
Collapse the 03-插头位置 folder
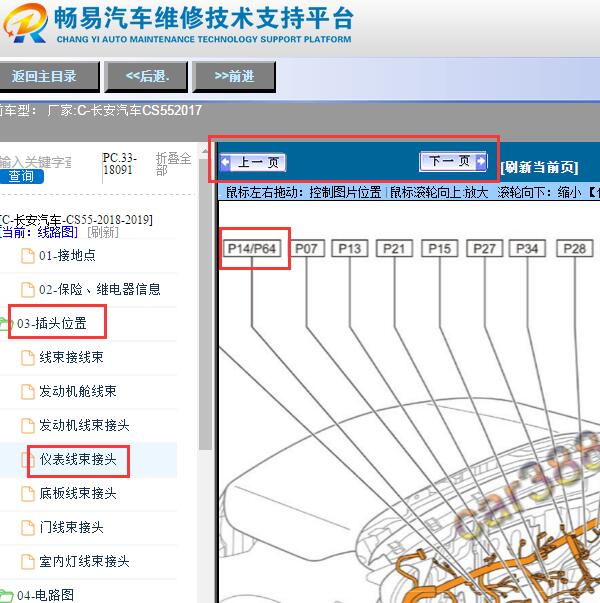click(52, 323)
